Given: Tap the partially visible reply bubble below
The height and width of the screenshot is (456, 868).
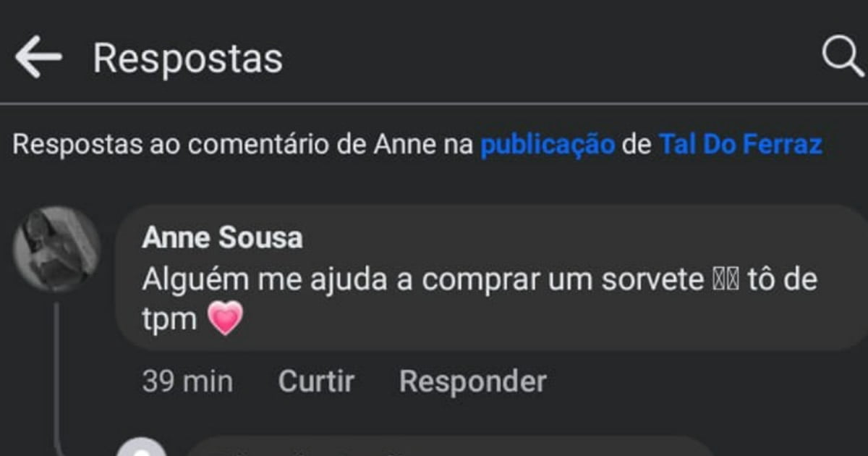Looking at the screenshot, I should point(448,447).
